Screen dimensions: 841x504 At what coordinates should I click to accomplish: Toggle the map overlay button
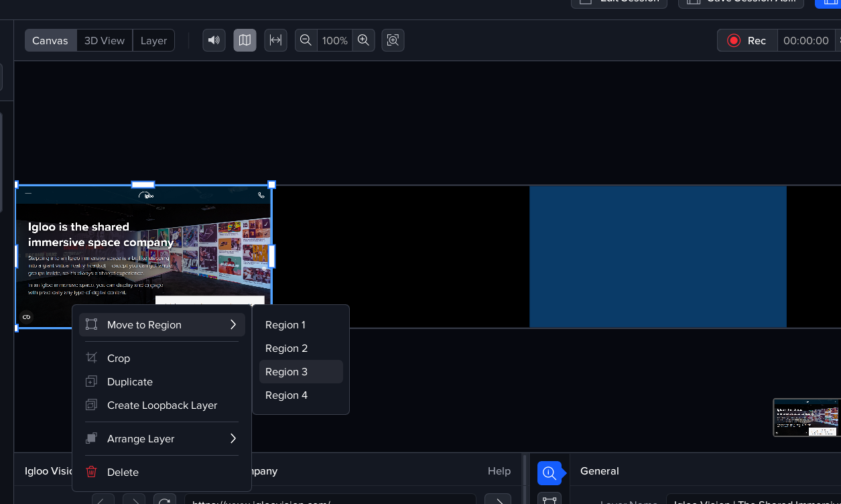(x=245, y=40)
